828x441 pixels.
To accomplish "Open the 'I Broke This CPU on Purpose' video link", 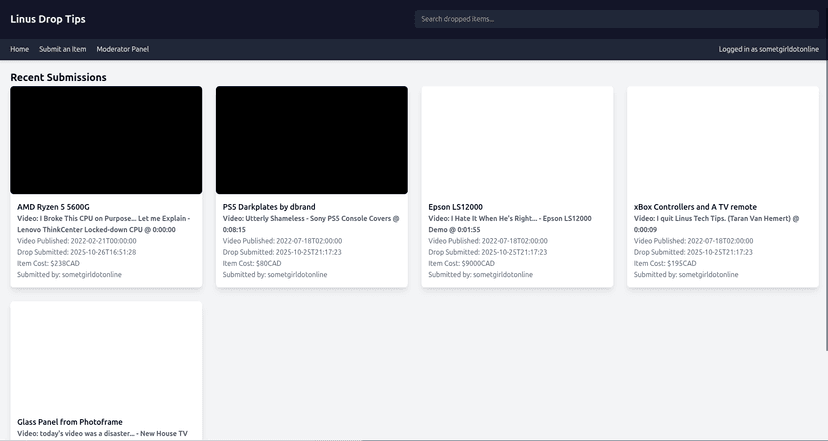I will tap(105, 223).
